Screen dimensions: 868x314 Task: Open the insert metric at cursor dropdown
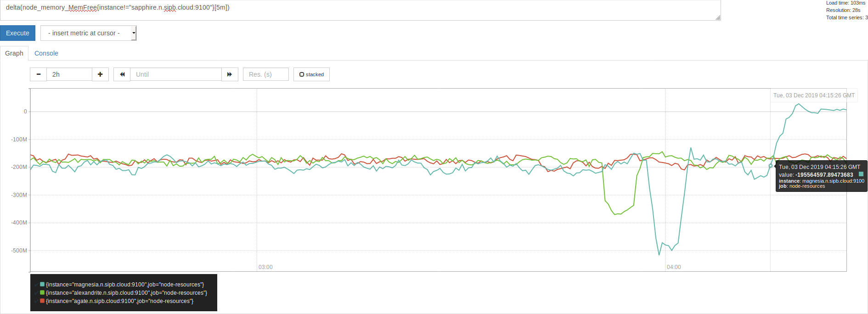coord(88,33)
